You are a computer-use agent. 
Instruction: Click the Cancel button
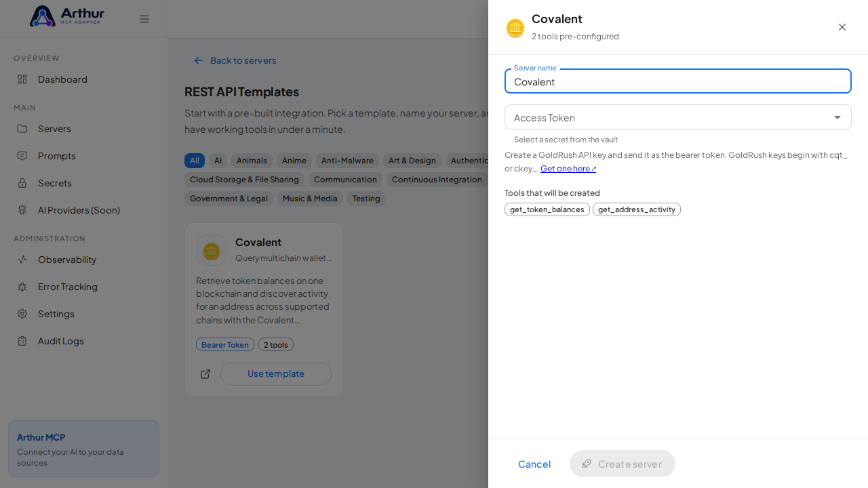pos(534,464)
